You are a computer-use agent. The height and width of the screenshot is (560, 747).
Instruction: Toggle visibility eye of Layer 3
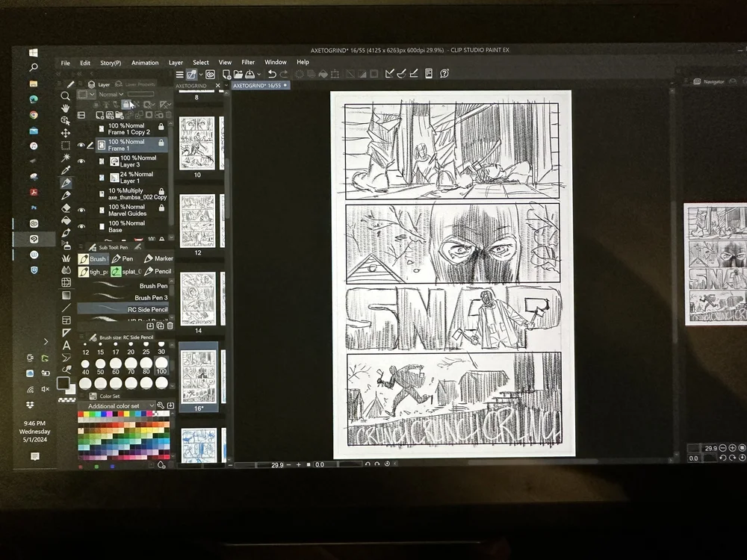81,161
